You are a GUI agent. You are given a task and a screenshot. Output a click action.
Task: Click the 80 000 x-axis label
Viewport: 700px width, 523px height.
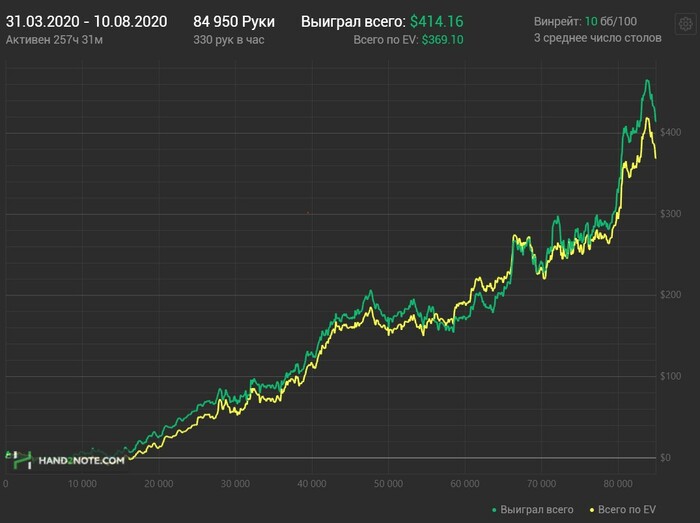coord(618,484)
